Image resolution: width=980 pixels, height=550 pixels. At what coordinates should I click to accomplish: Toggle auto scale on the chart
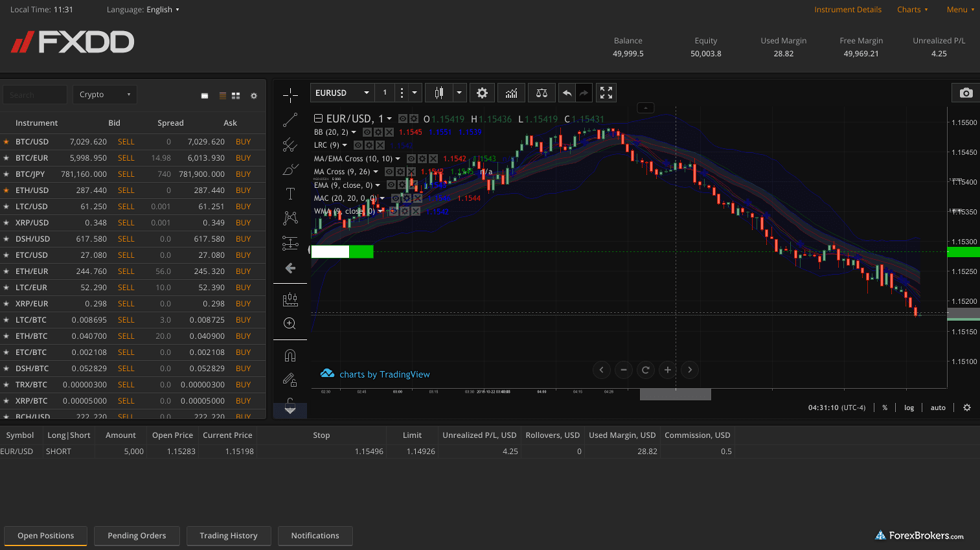[938, 407]
